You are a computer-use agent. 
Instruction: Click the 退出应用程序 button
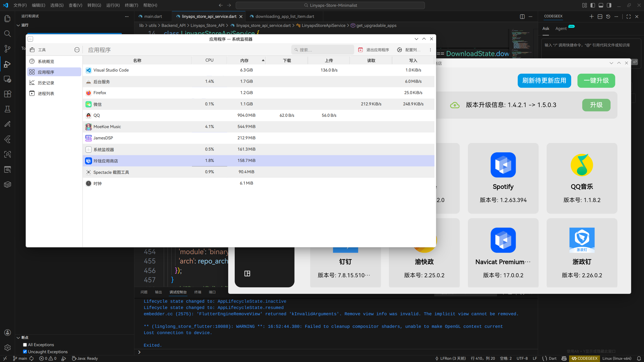pos(374,50)
